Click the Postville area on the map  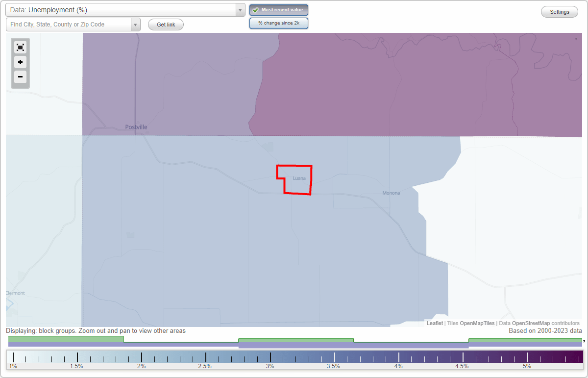coord(136,127)
